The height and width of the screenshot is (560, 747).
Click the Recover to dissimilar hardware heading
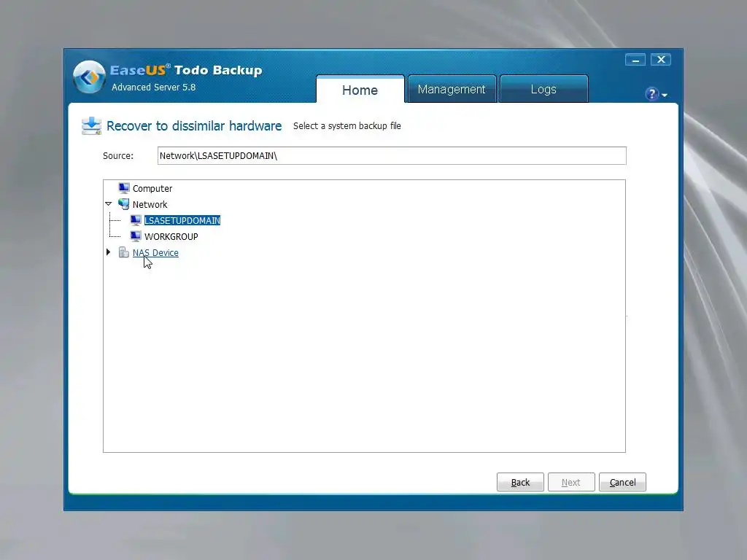tap(194, 125)
